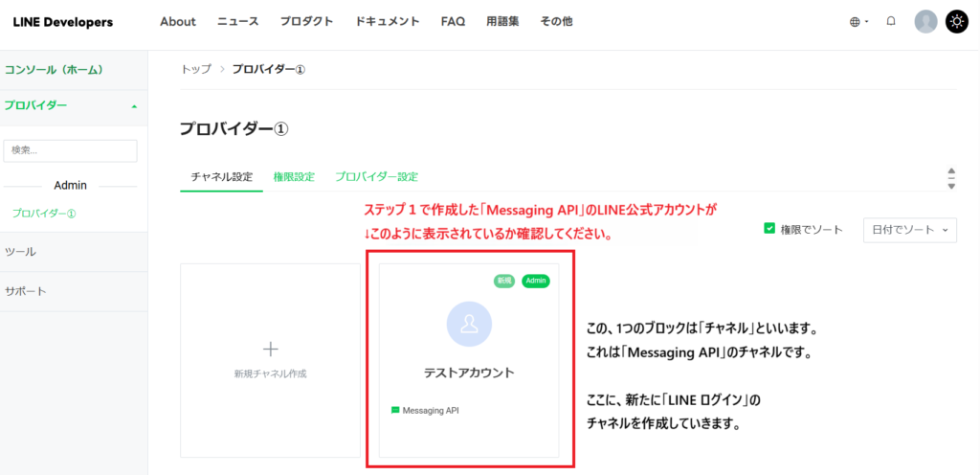Select プロバイダー① in the sidebar
The image size is (980, 475).
point(43,214)
